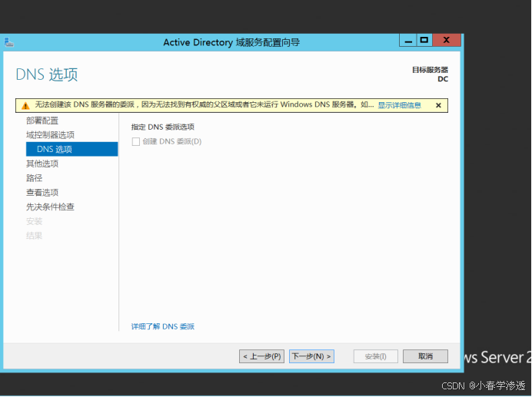Cancel the wizard with 取消 button
Screen dimensions: 532x397
(425, 356)
